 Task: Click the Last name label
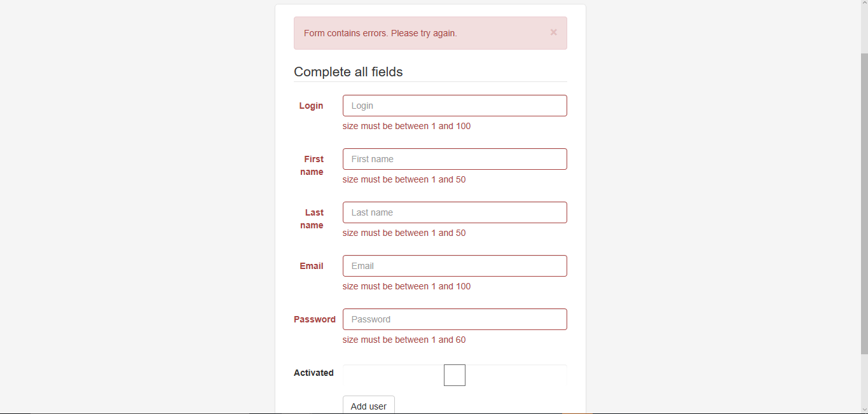coord(313,219)
